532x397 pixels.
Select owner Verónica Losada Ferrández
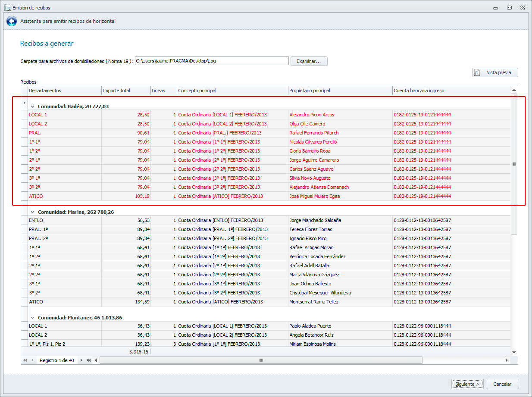[x=317, y=256]
